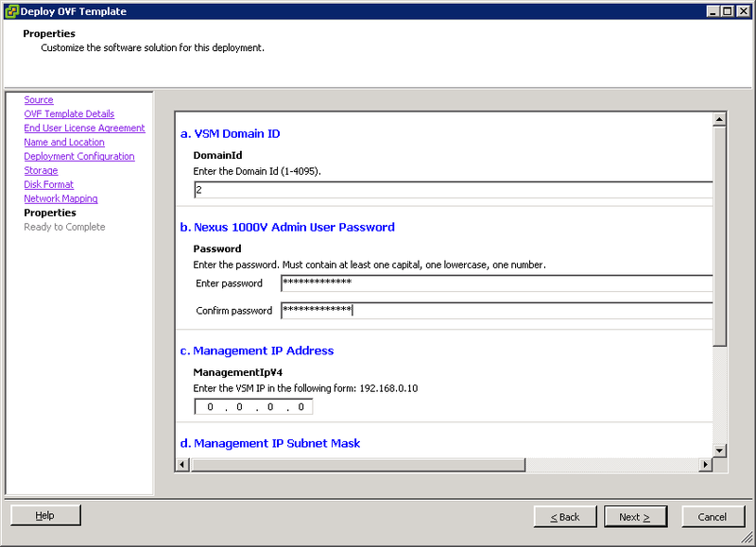Click the Cancel button
This screenshot has height=547, width=756.
coord(713,517)
